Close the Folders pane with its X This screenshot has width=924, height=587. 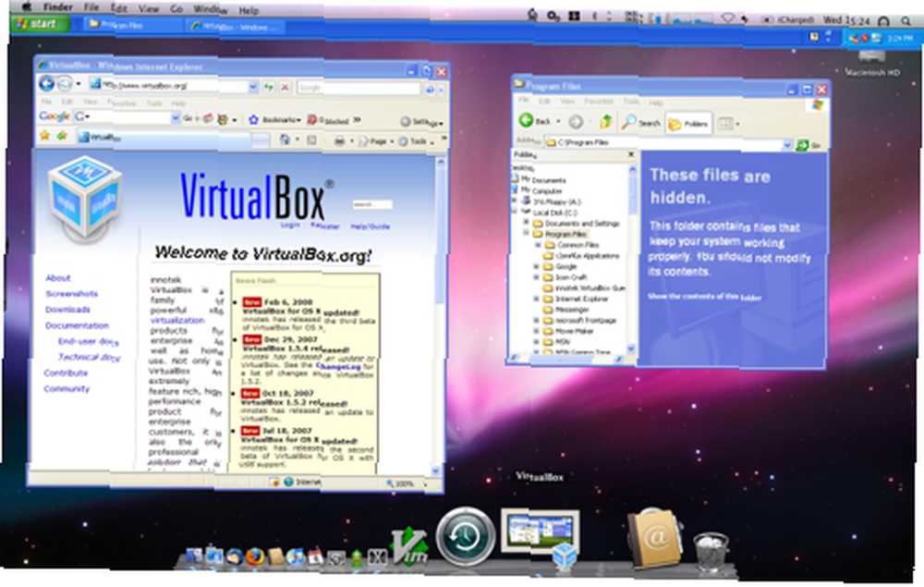pos(631,154)
